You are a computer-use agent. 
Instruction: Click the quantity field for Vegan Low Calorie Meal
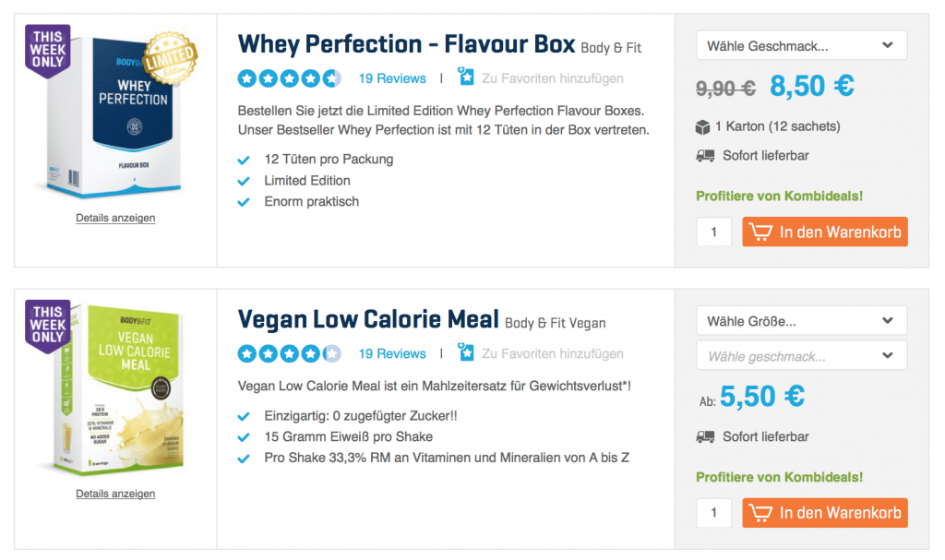714,513
